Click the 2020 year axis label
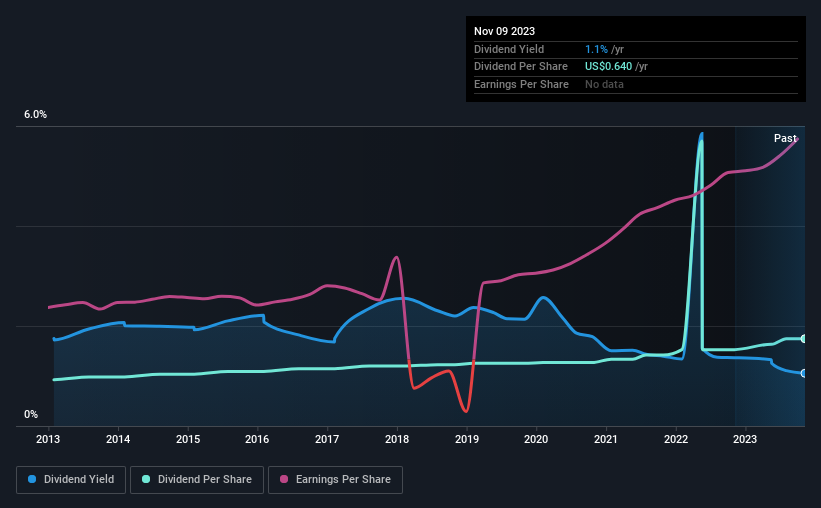 (x=536, y=439)
